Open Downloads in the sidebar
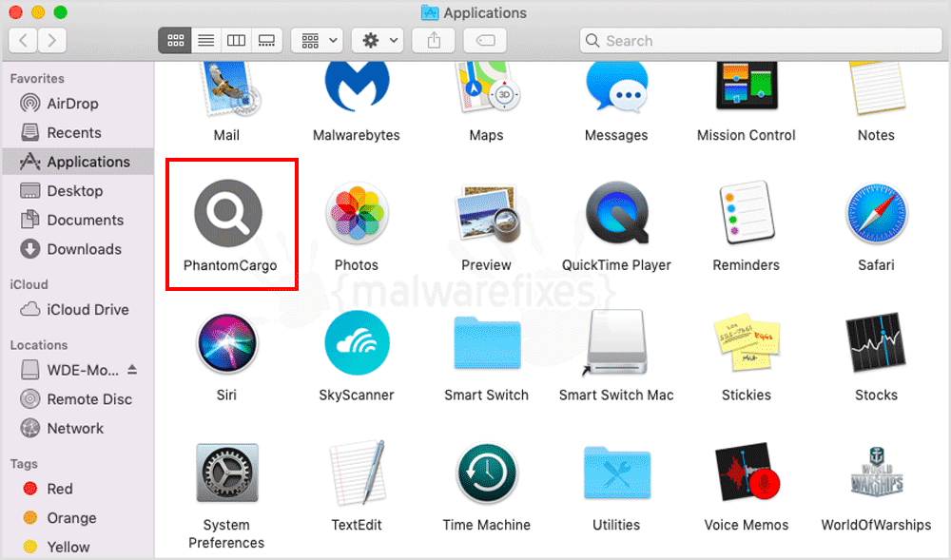The height and width of the screenshot is (560, 951). tap(78, 249)
